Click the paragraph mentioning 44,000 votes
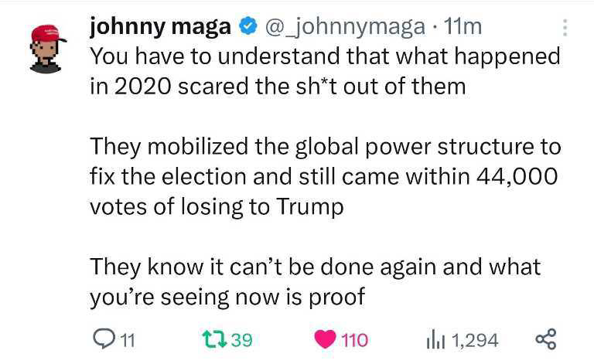 325,176
